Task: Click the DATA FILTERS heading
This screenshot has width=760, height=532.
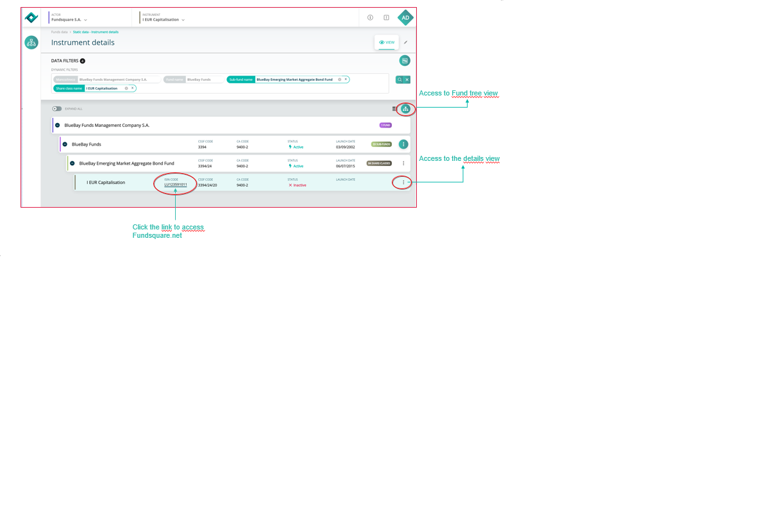Action: tap(65, 61)
